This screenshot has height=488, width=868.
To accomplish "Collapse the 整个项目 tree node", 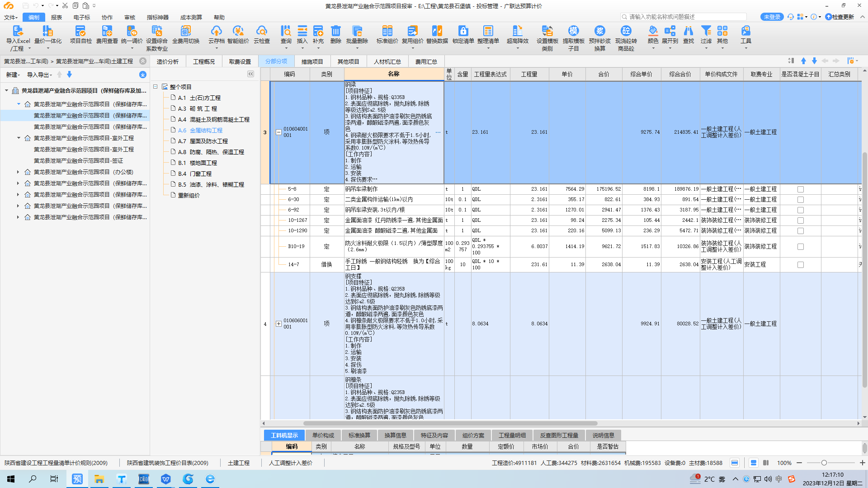I will click(x=155, y=86).
